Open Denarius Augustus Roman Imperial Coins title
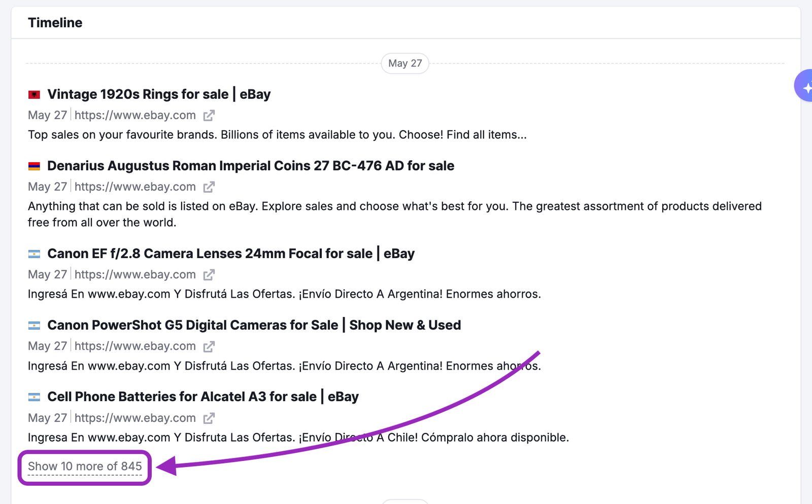This screenshot has height=504, width=812. click(x=251, y=166)
